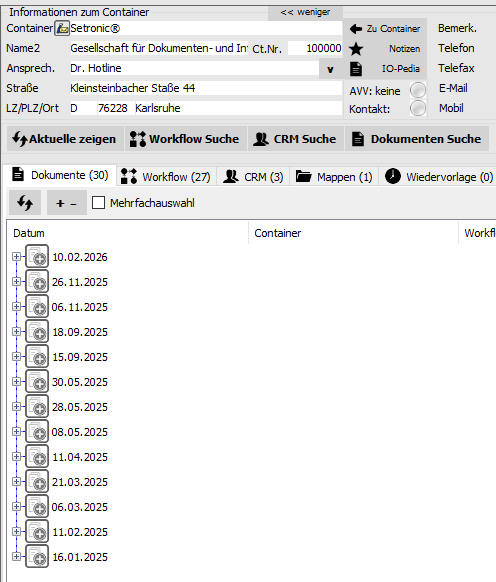
Task: Click the Zu Container button
Action: [x=385, y=29]
